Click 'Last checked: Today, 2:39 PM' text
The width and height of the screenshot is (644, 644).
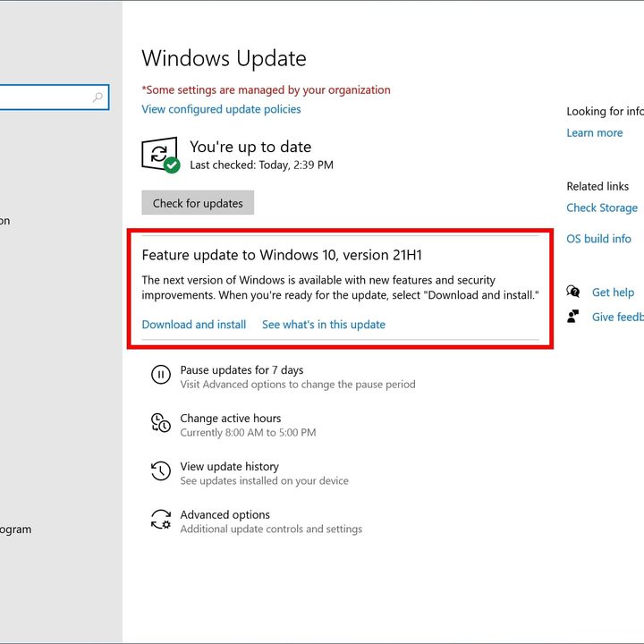click(261, 165)
